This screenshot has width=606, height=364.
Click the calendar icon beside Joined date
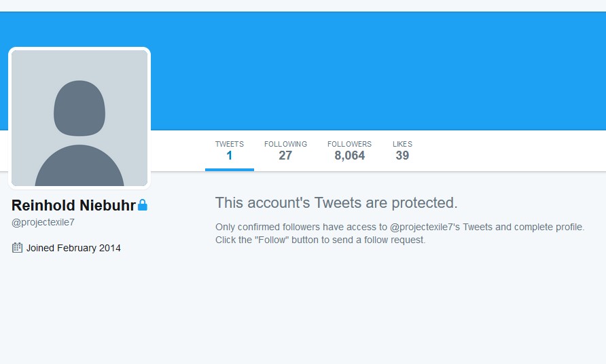17,248
